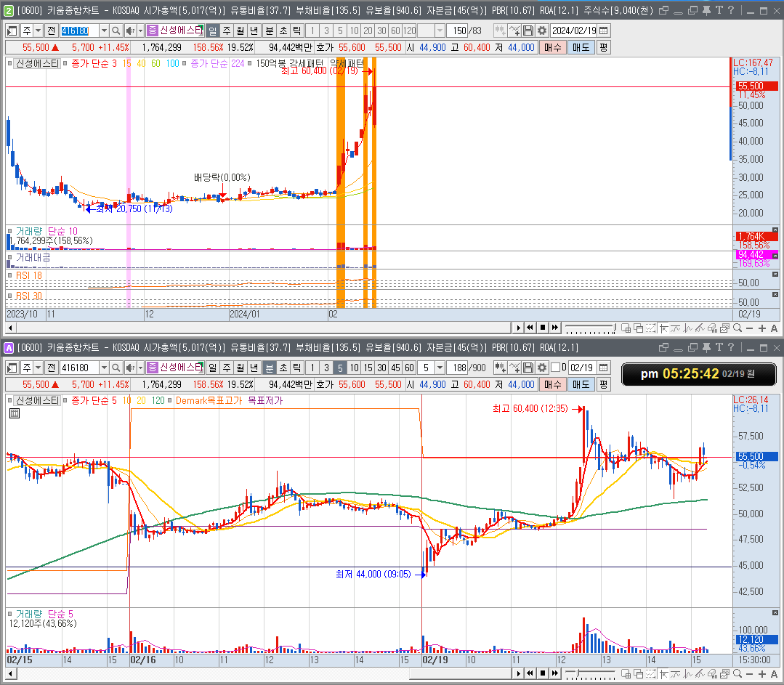
Task: Expand the minute interval dropdown showing 5 in the bottom chart
Action: tap(440, 368)
